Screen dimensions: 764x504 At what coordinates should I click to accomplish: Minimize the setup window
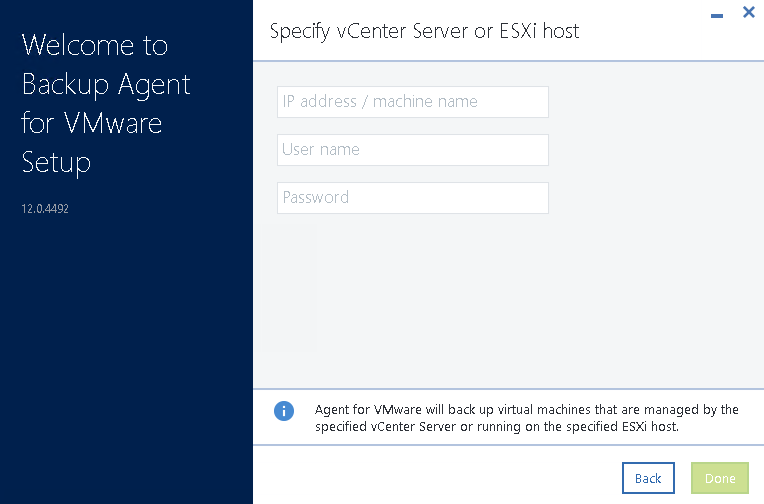[717, 16]
